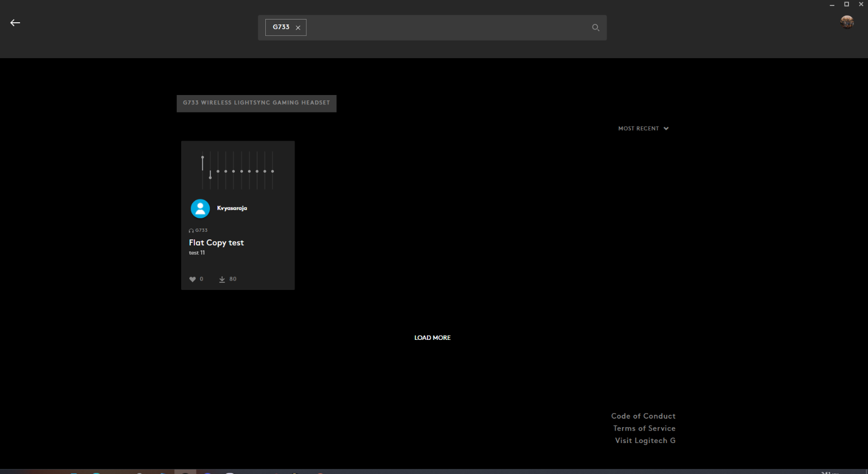The width and height of the screenshot is (868, 474).
Task: Click the download count 80
Action: coord(233,279)
